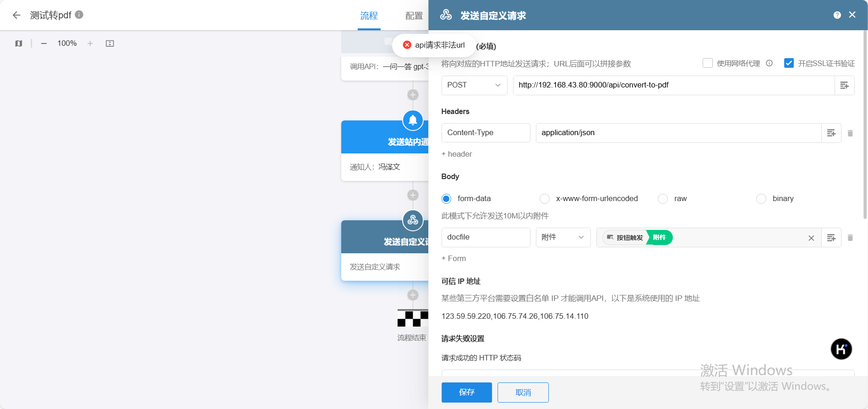
Task: Delete the docfile form row
Action: point(850,238)
